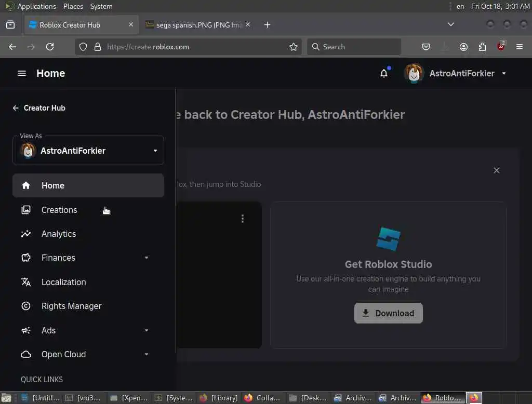
Task: Open the extensions puzzle icon
Action: (x=482, y=47)
